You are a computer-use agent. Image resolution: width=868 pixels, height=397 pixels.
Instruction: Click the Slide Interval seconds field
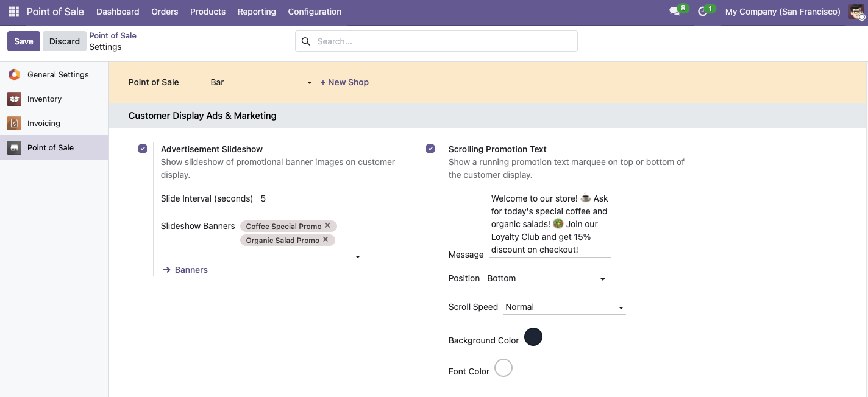(319, 198)
